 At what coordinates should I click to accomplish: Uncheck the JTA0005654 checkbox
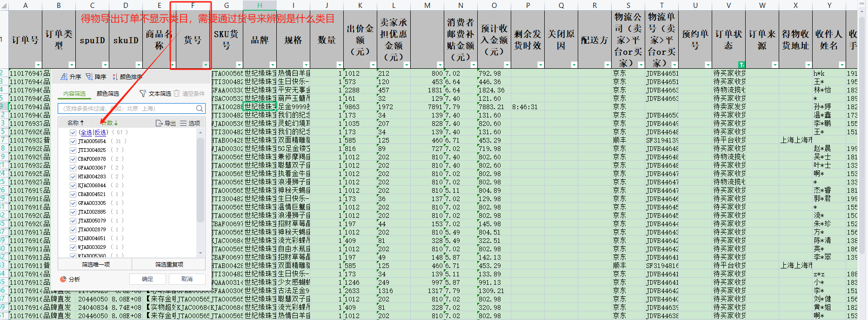coord(73,141)
